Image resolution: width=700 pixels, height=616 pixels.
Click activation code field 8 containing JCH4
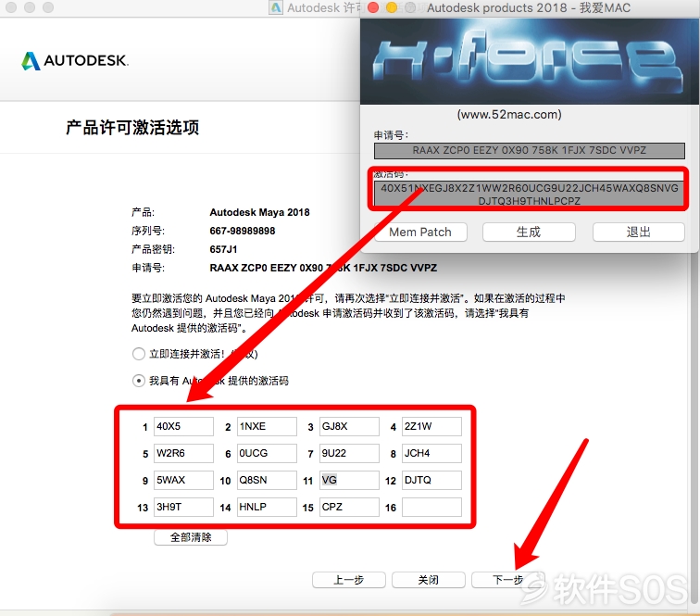pyautogui.click(x=431, y=453)
